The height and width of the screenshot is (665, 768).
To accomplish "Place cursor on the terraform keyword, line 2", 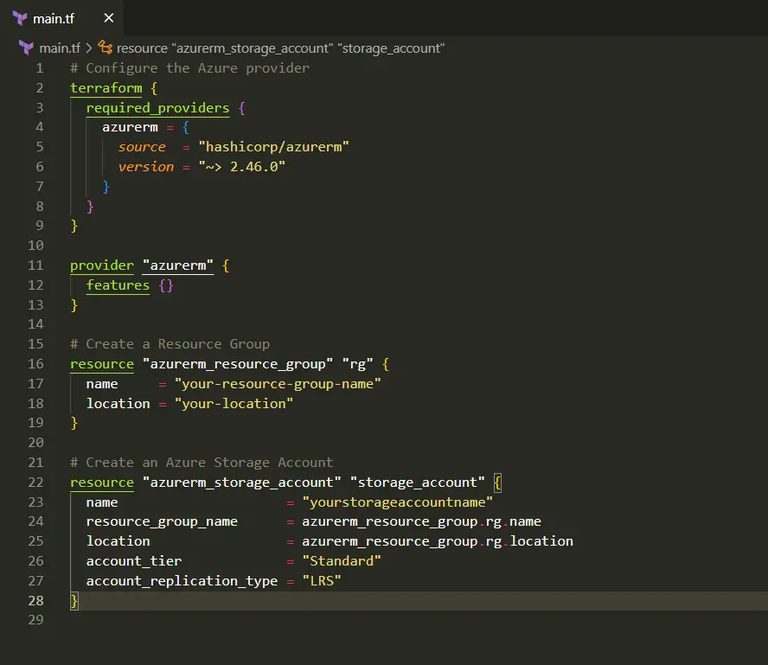I will coord(106,88).
